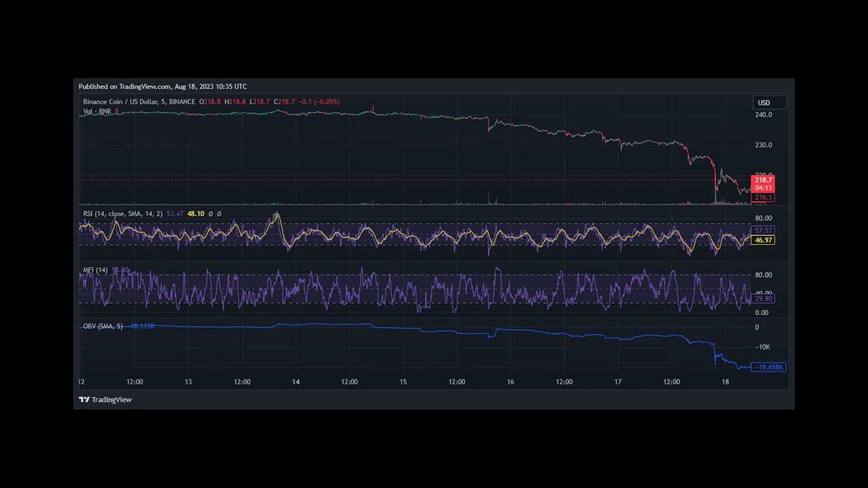Click the date label 13 on time axis
Image resolution: width=868 pixels, height=488 pixels.
(188, 382)
